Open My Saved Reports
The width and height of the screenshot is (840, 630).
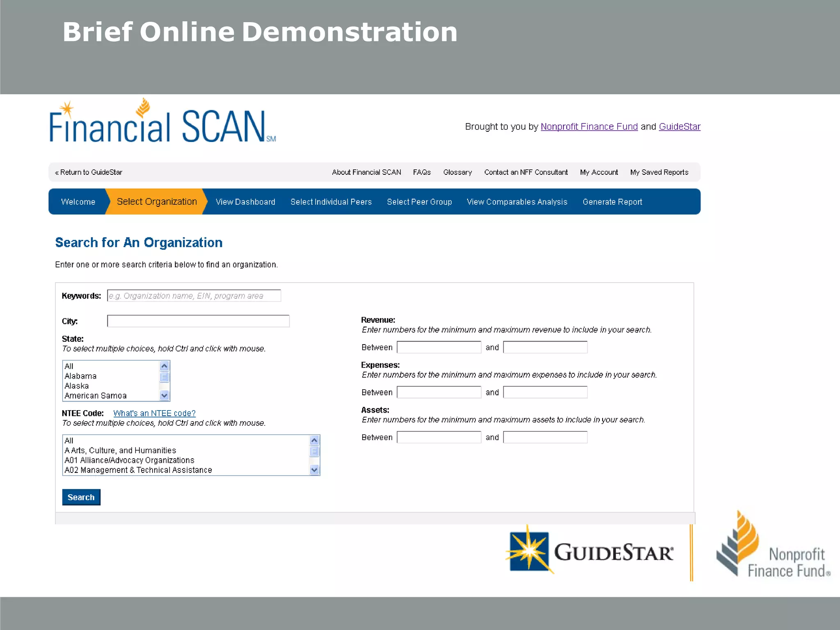tap(659, 172)
